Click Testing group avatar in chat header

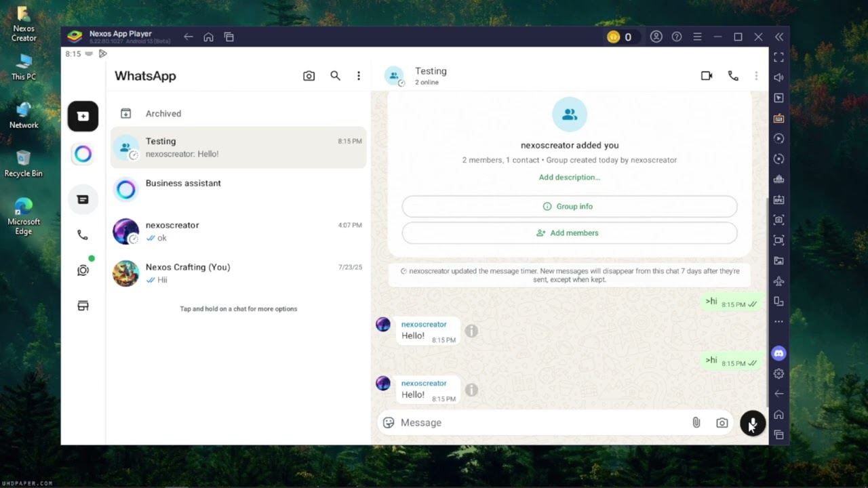click(394, 76)
